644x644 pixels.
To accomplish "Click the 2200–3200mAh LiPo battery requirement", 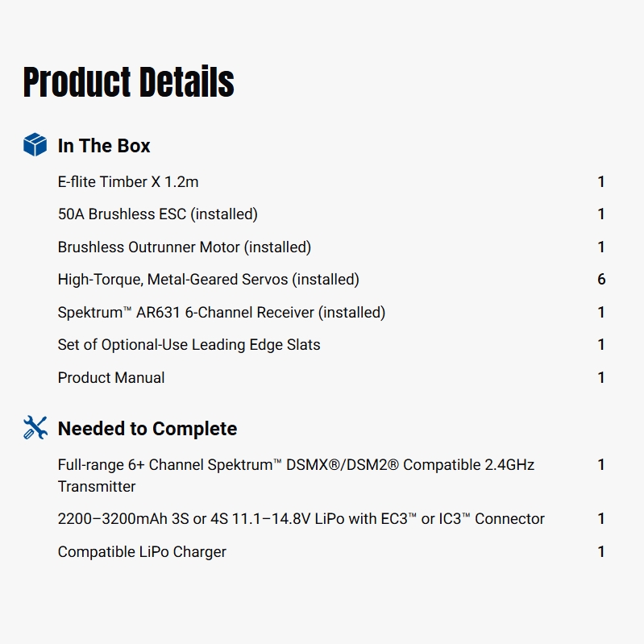I will coord(301,519).
